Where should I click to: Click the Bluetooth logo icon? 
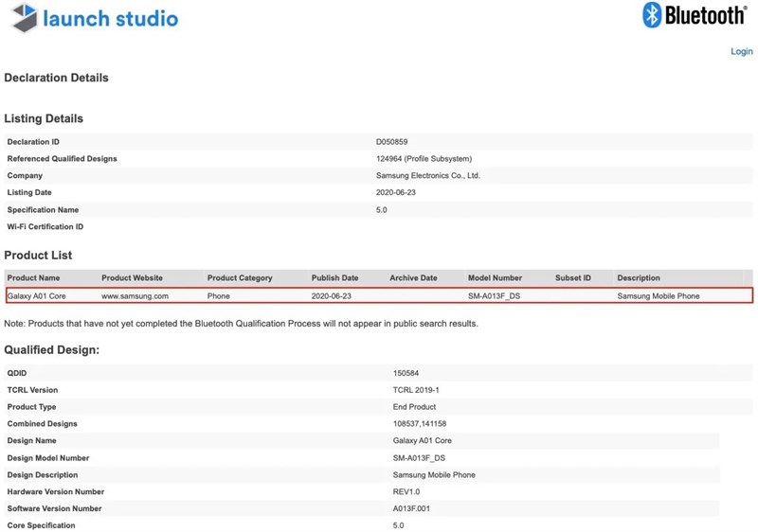coord(652,15)
